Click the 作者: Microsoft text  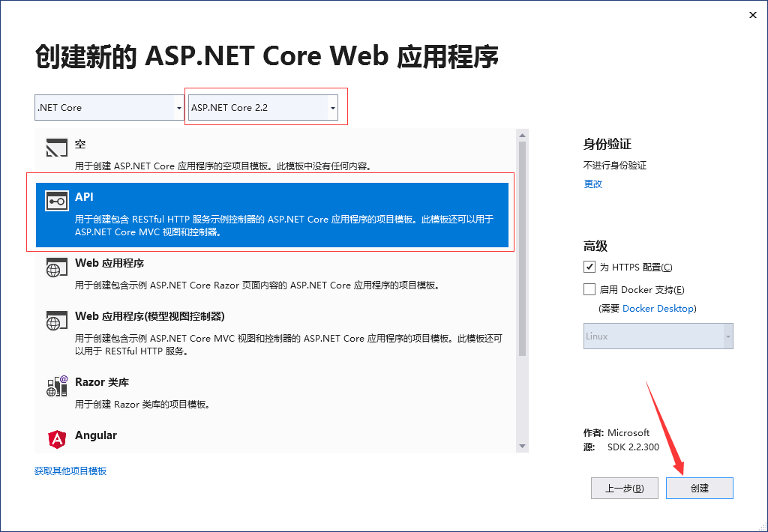616,432
